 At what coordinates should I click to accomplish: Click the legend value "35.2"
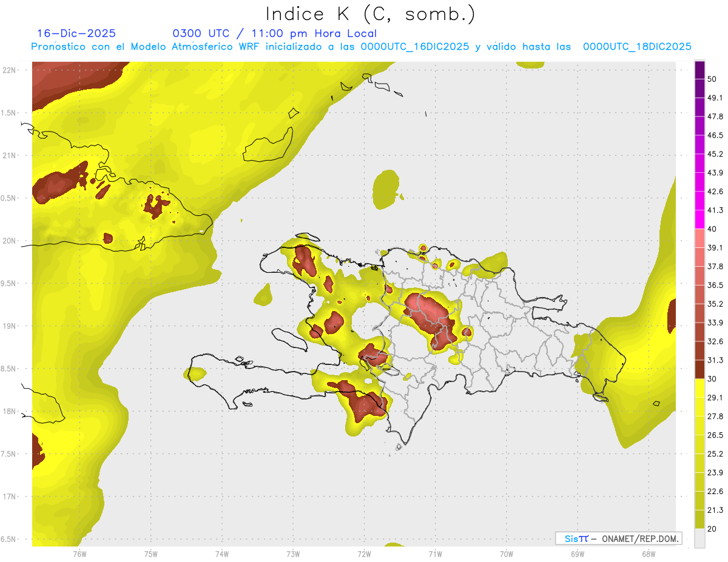715,304
